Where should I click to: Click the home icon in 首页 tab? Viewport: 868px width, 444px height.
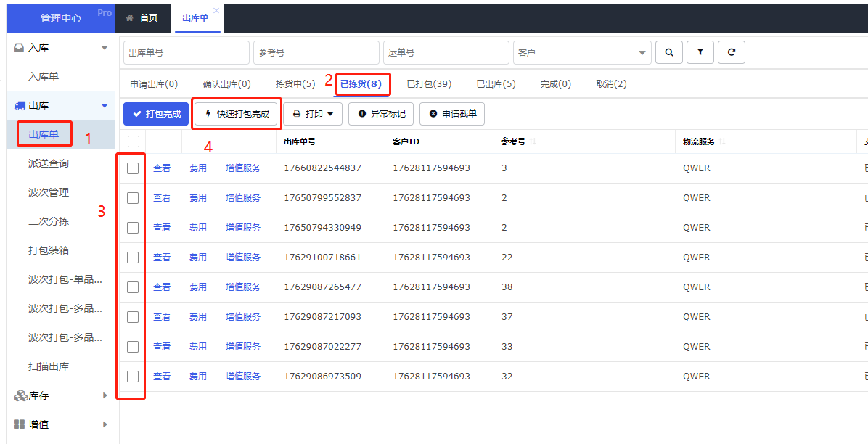[x=130, y=18]
